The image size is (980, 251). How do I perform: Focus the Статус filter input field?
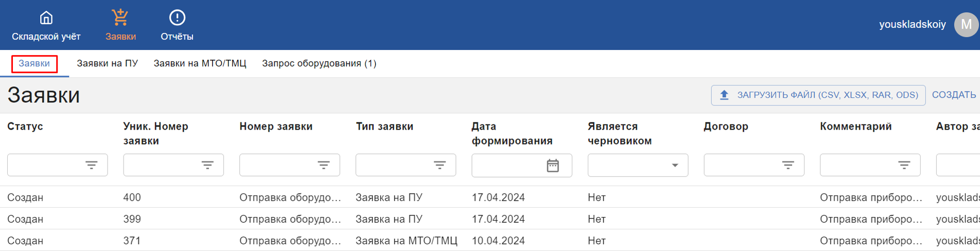tap(57, 165)
